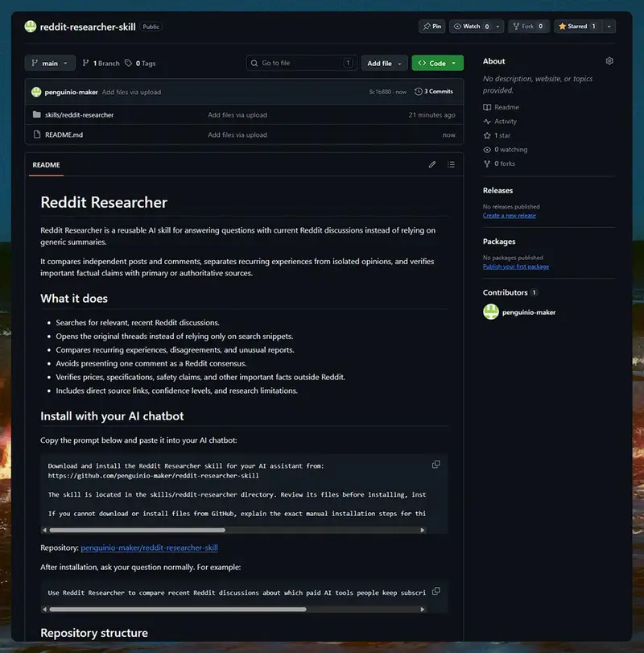This screenshot has width=644, height=653.
Task: Click the install code block horizontal scrollbar
Action: tap(137, 530)
